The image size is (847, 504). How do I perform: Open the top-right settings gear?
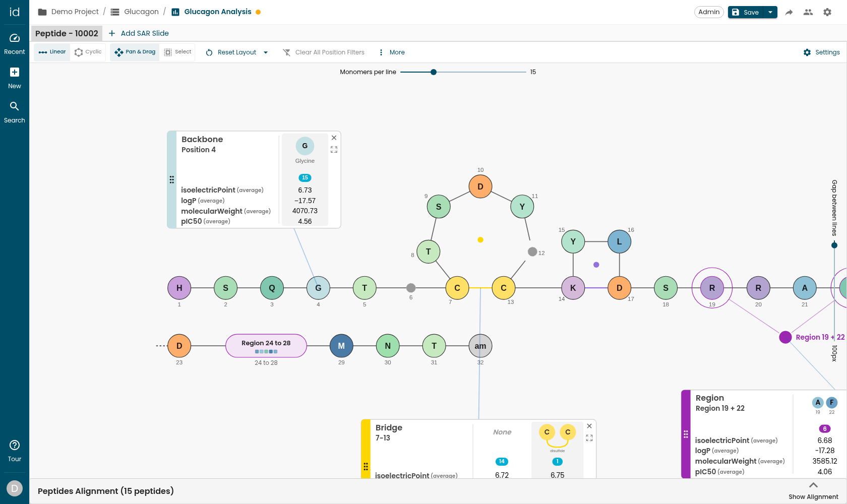827,12
